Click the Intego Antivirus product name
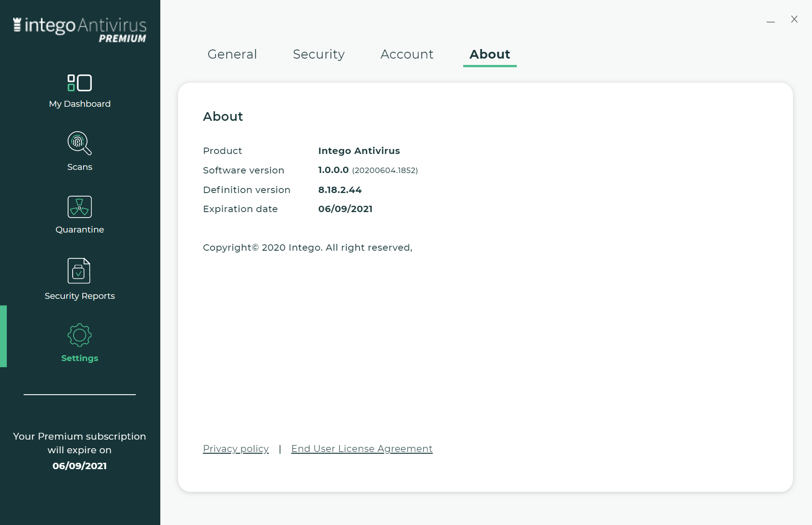 359,151
